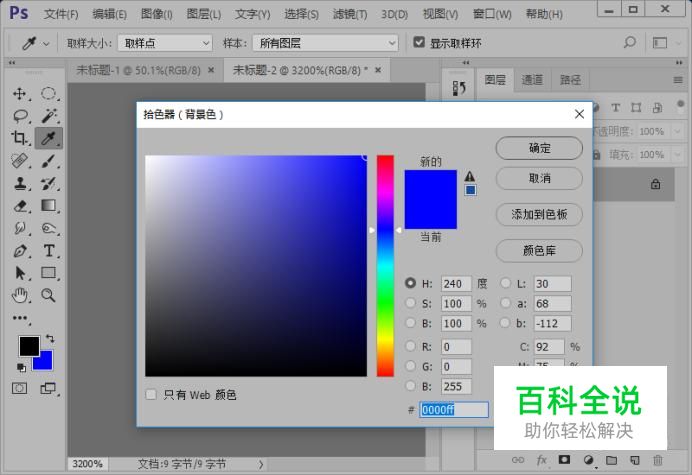Select the Healing Brush tool
This screenshot has height=475, width=692.
(x=20, y=161)
